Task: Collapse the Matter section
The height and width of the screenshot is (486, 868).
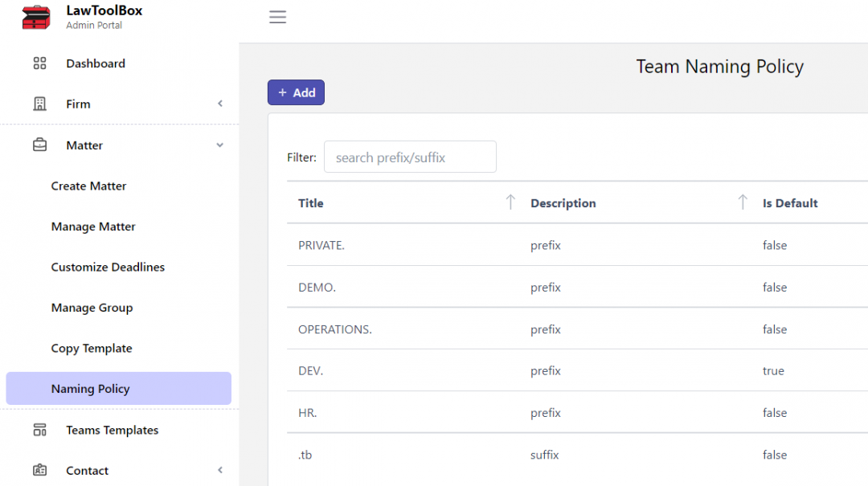Action: [219, 145]
